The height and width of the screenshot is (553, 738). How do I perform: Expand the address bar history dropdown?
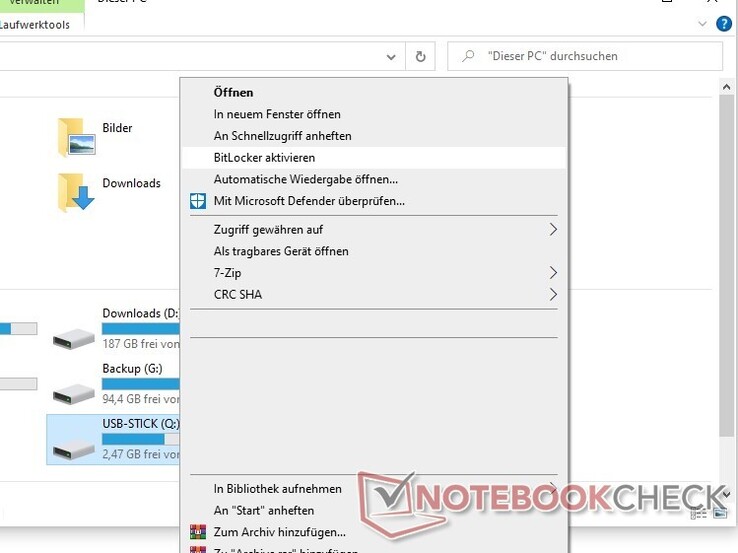point(391,57)
